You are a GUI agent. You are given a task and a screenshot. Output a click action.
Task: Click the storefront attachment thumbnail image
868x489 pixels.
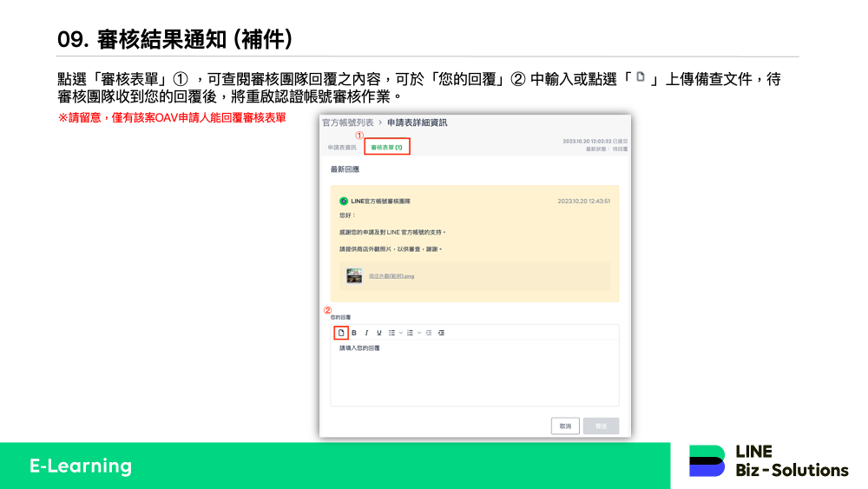(354, 276)
